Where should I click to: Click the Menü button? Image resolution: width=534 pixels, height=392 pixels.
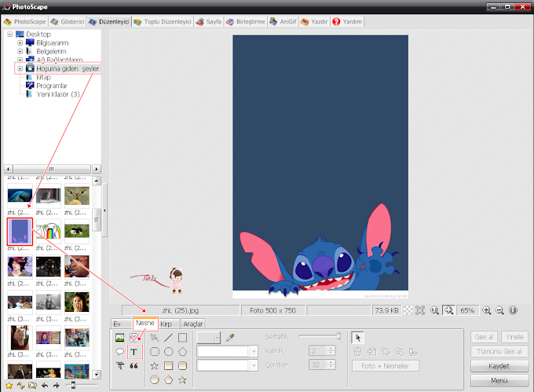pos(499,380)
